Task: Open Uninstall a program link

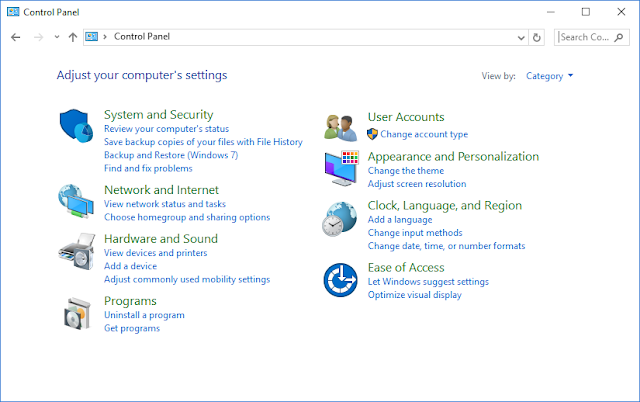Action: tap(144, 315)
